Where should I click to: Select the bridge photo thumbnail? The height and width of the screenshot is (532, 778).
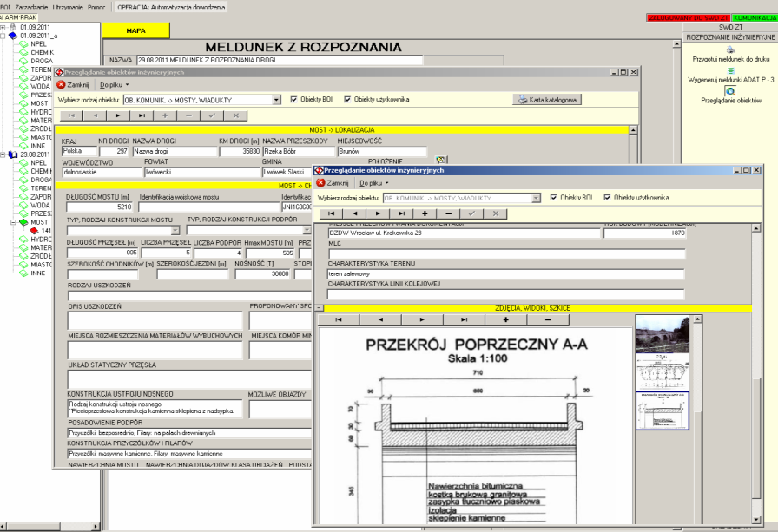663,335
